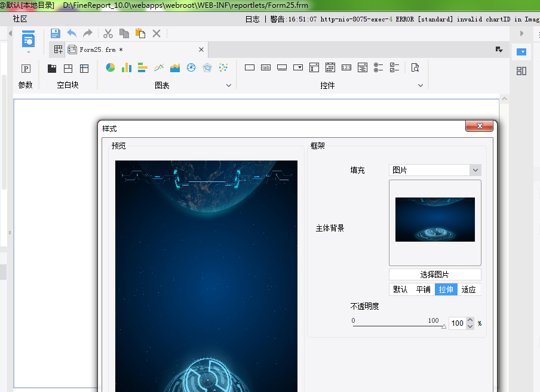Open the 日志 log link

click(x=253, y=19)
